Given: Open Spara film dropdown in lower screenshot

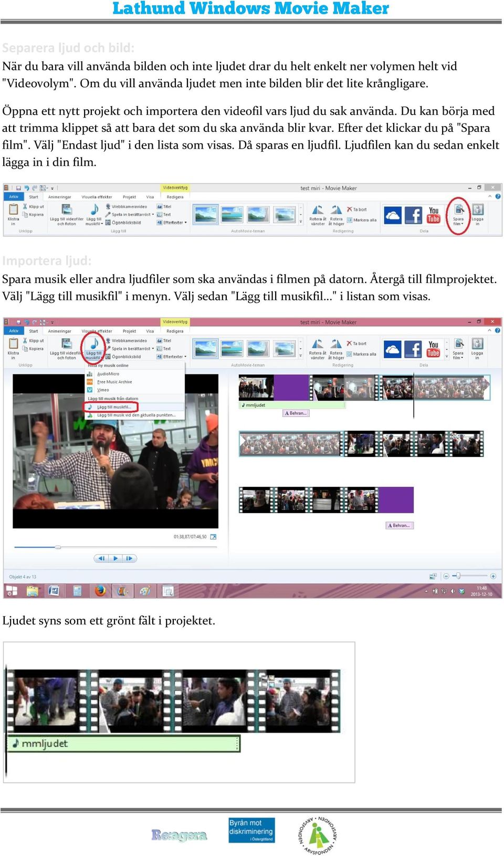Looking at the screenshot, I should [458, 356].
